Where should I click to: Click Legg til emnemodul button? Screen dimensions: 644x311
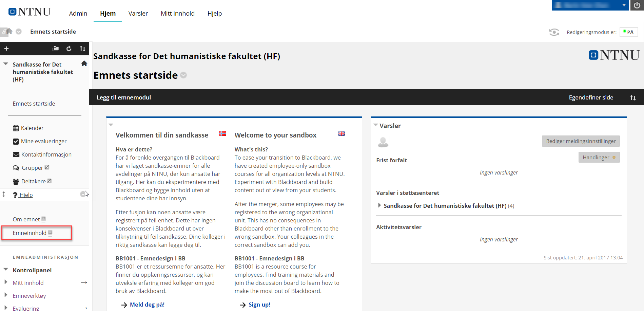point(124,97)
